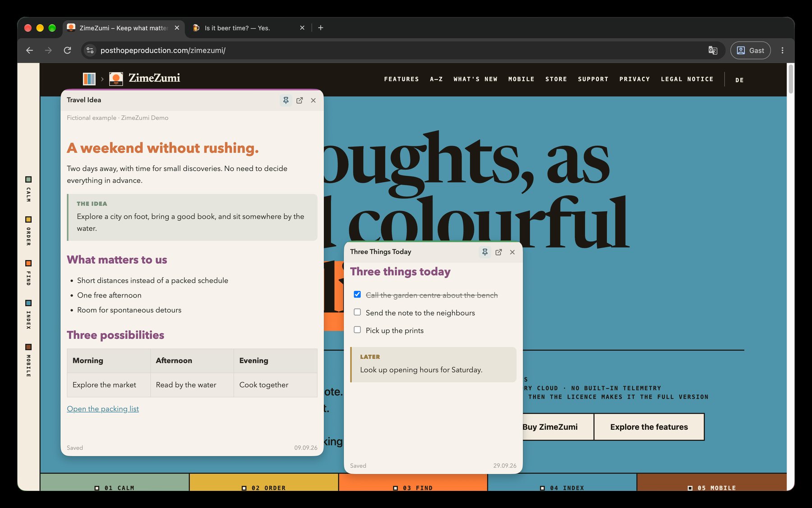Click the 'Explore the market' table cell
812x508 pixels.
109,385
